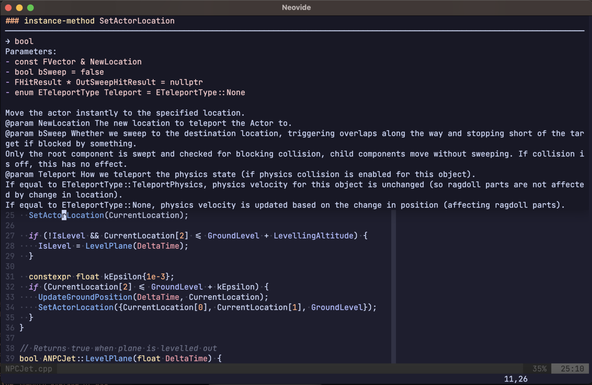The image size is (592, 385).
Task: Click the closing brace on line 36
Action: [x=22, y=328]
